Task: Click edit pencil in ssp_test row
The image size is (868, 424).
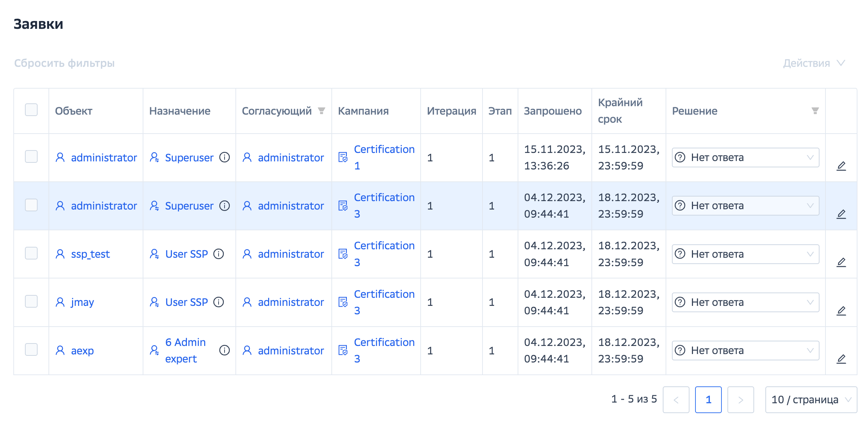Action: [x=841, y=263]
